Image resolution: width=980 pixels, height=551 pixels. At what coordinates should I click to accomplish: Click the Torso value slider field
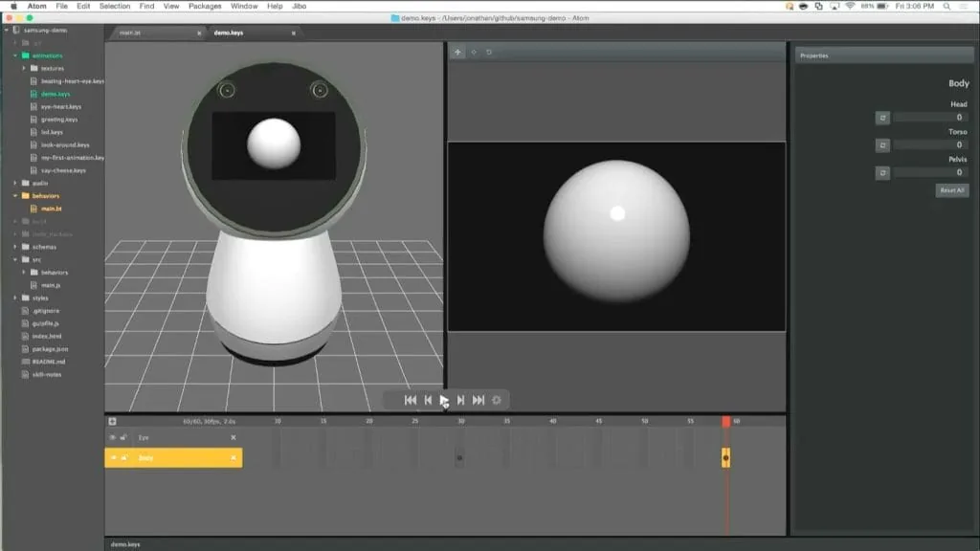pos(931,145)
